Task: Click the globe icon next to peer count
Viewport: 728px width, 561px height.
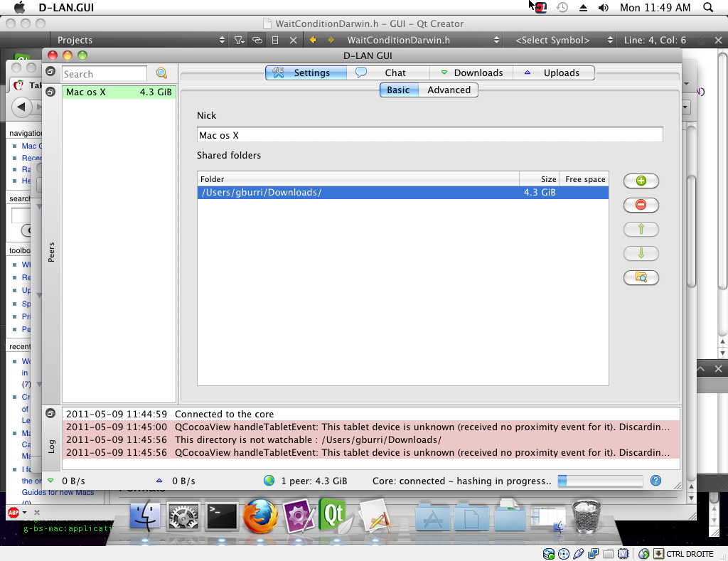Action: click(269, 481)
